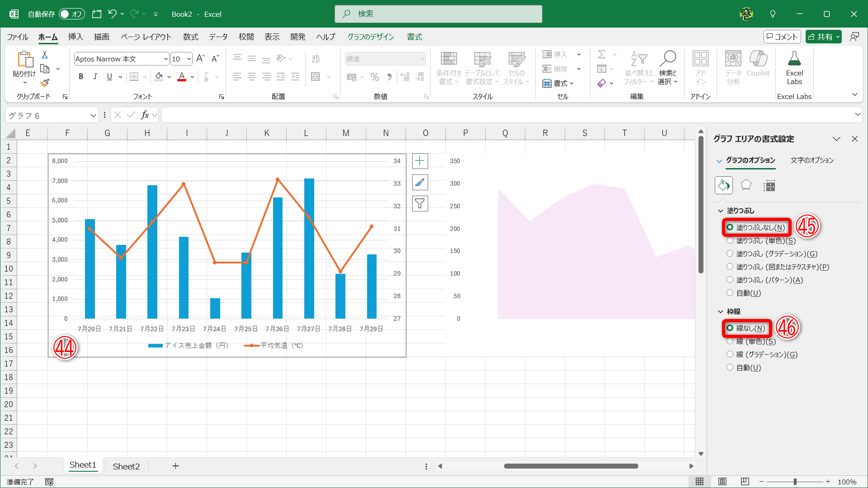Choose the 線 (グラデーション) border option
Image resolution: width=868 pixels, height=488 pixels.
[730, 354]
